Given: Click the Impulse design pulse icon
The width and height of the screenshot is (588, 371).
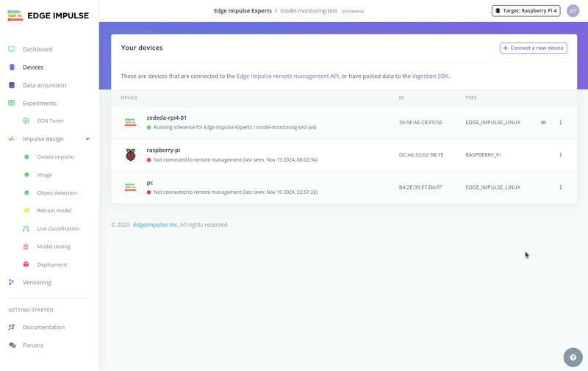Looking at the screenshot, I should 12,139.
